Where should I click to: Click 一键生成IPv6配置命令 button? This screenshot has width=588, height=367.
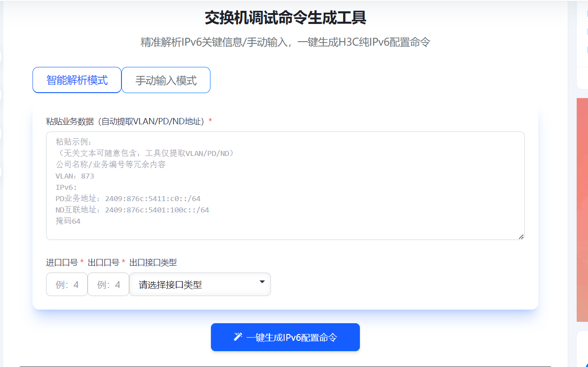click(285, 337)
